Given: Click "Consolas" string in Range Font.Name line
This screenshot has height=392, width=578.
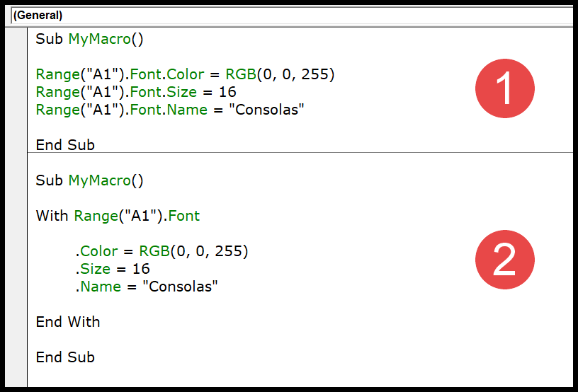Looking at the screenshot, I should click(x=266, y=110).
